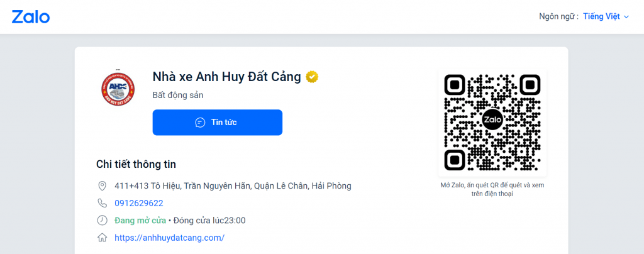Screen dimensions: 644x254
Task: Click the phone handset icon
Action: pos(102,203)
